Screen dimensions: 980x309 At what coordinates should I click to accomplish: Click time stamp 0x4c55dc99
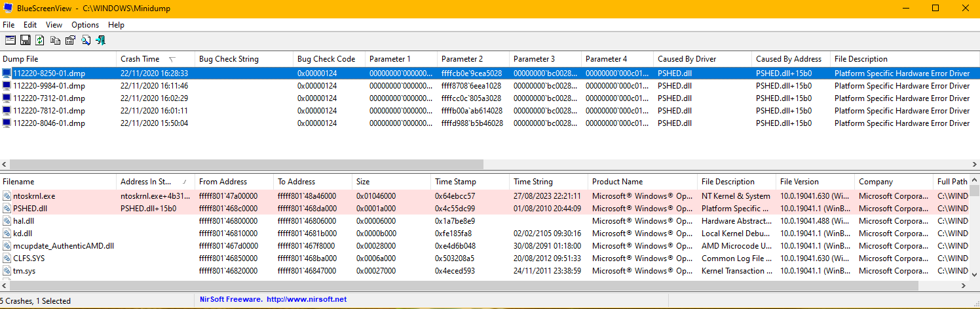coord(455,209)
